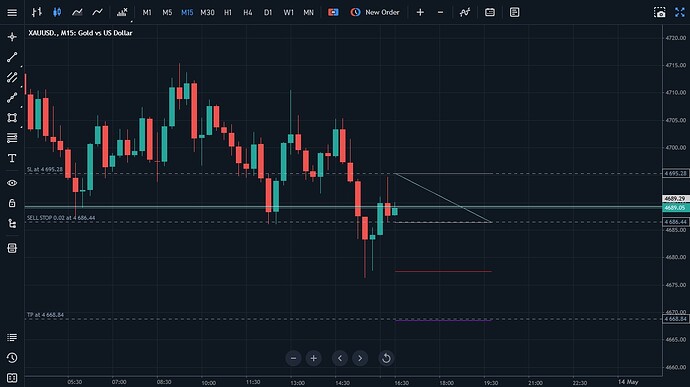Take a chart screenshot
Screen dimensions: 690x387
[660, 12]
